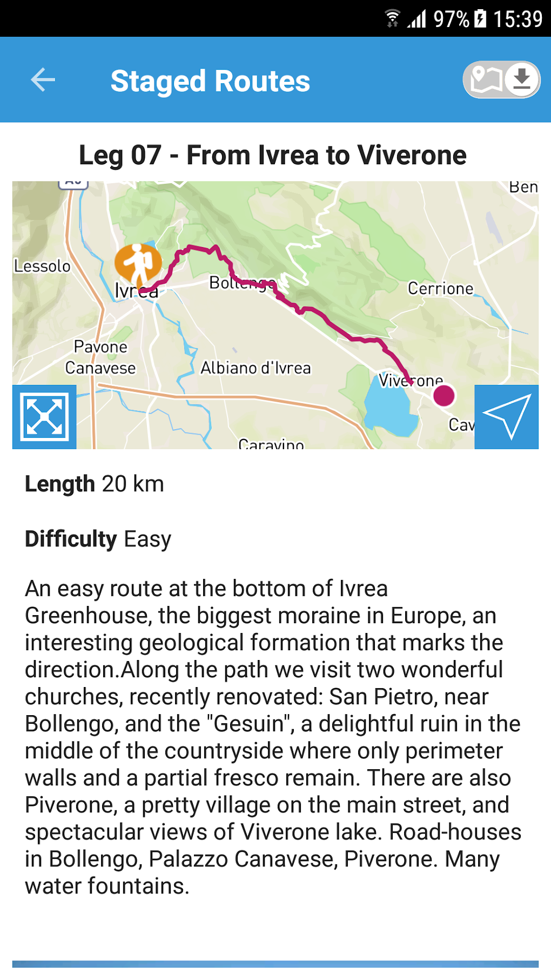The width and height of the screenshot is (551, 980).
Task: Toggle the offline map download switch
Action: [501, 80]
